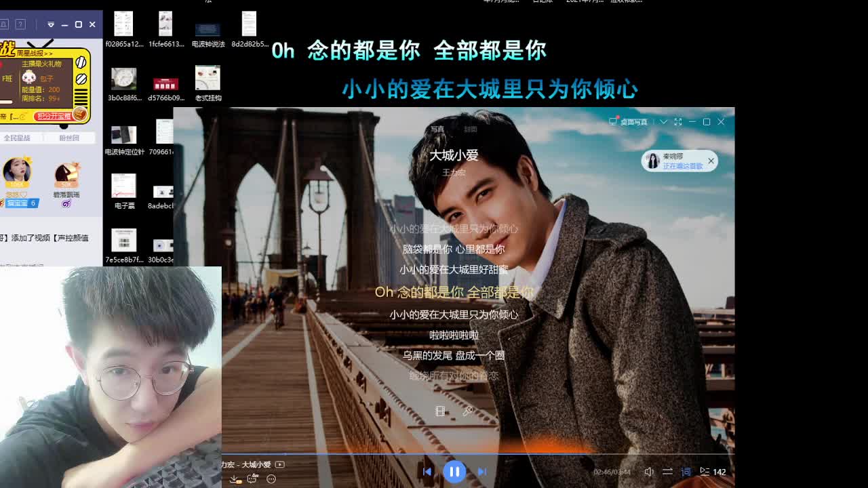Jump to lyric line 脑袋都是你 心里都是你
Screen dimensions: 868x488
point(454,249)
